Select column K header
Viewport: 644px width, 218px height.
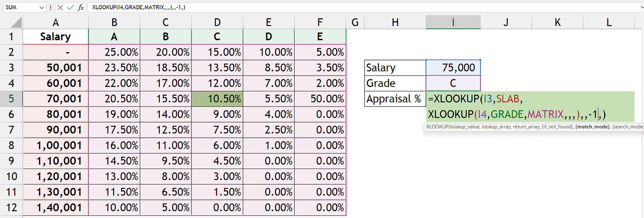(x=557, y=22)
